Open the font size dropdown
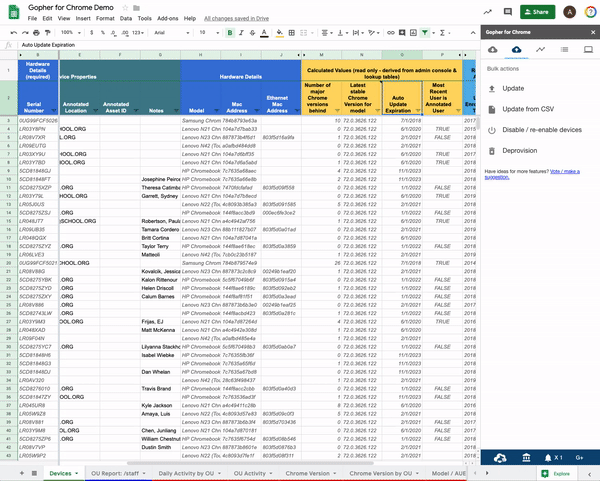600x481 pixels. [209, 33]
